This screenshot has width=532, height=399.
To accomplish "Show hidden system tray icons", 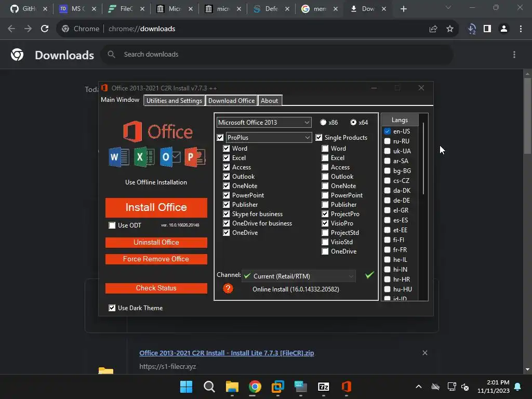I will point(419,387).
